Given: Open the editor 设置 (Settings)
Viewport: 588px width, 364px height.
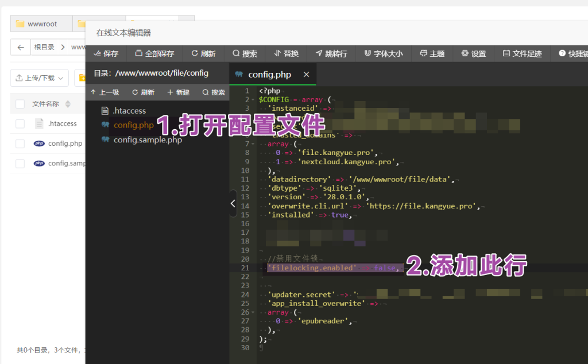Looking at the screenshot, I should (474, 53).
